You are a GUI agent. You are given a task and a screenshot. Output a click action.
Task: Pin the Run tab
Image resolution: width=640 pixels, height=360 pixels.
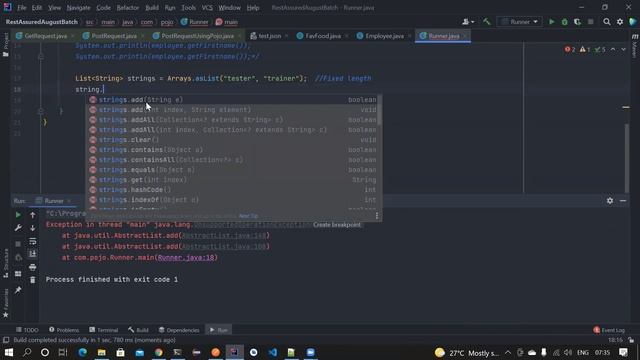pos(18,290)
